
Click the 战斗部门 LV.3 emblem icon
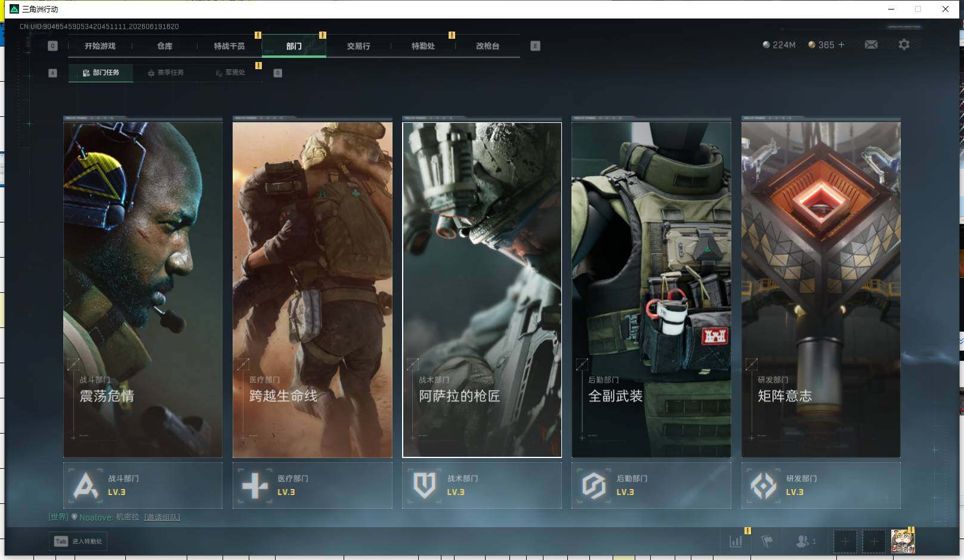coord(85,485)
